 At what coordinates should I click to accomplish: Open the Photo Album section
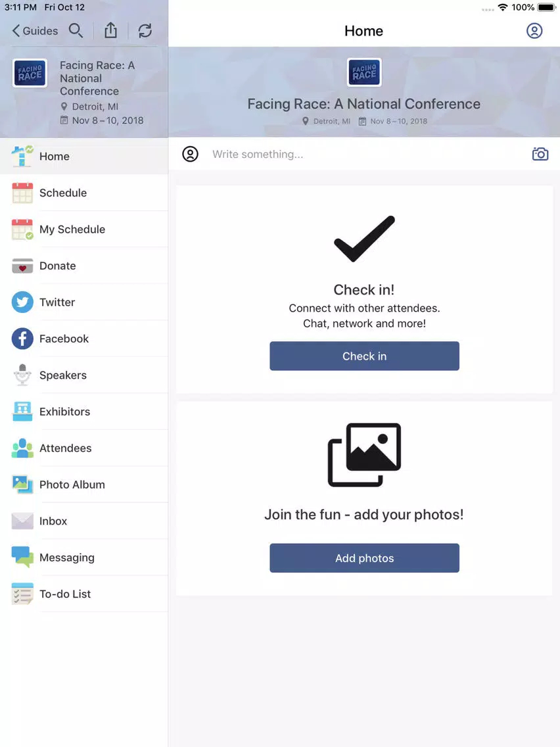point(84,485)
